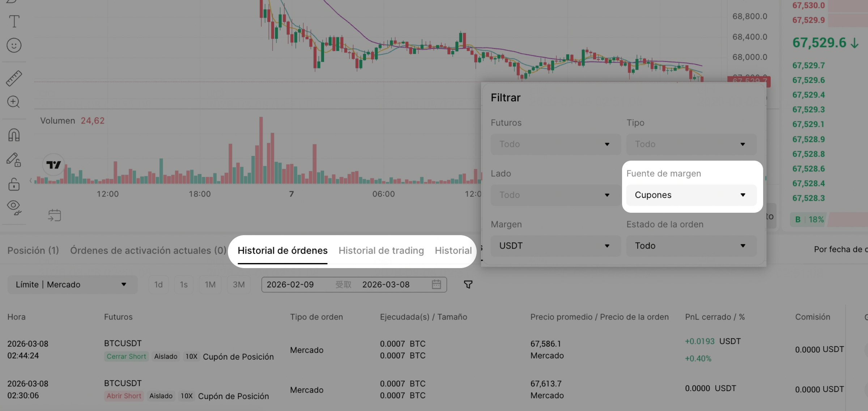Click the Abrir Short tag

point(124,396)
